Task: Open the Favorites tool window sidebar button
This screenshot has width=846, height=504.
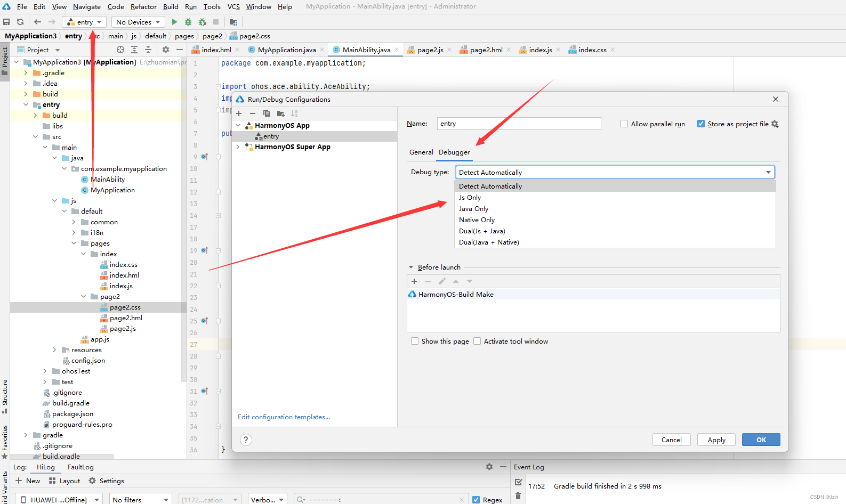Action: (5, 442)
